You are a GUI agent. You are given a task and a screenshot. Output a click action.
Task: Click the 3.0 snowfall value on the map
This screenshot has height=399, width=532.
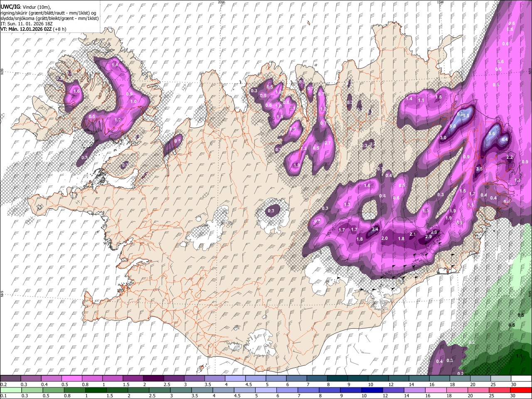(x=443, y=138)
